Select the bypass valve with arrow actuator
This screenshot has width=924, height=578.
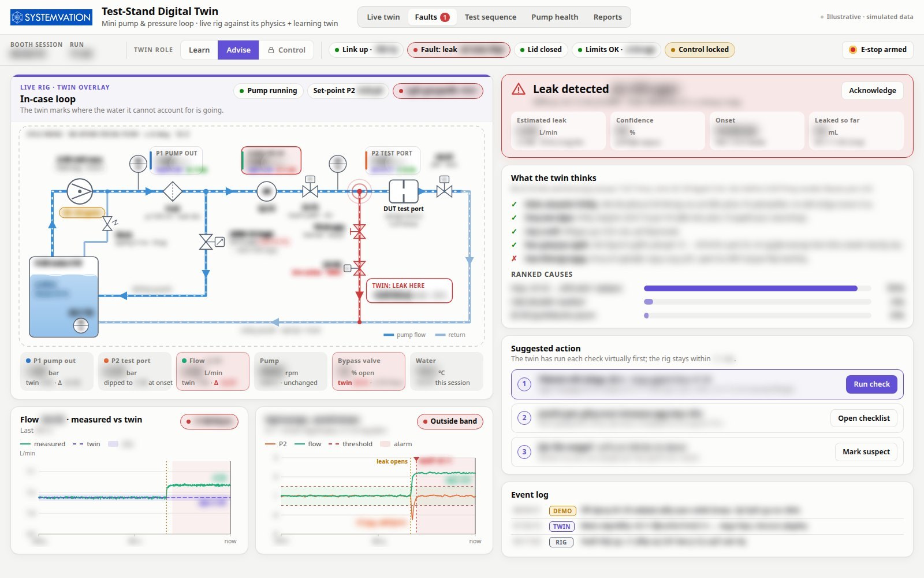(x=210, y=242)
